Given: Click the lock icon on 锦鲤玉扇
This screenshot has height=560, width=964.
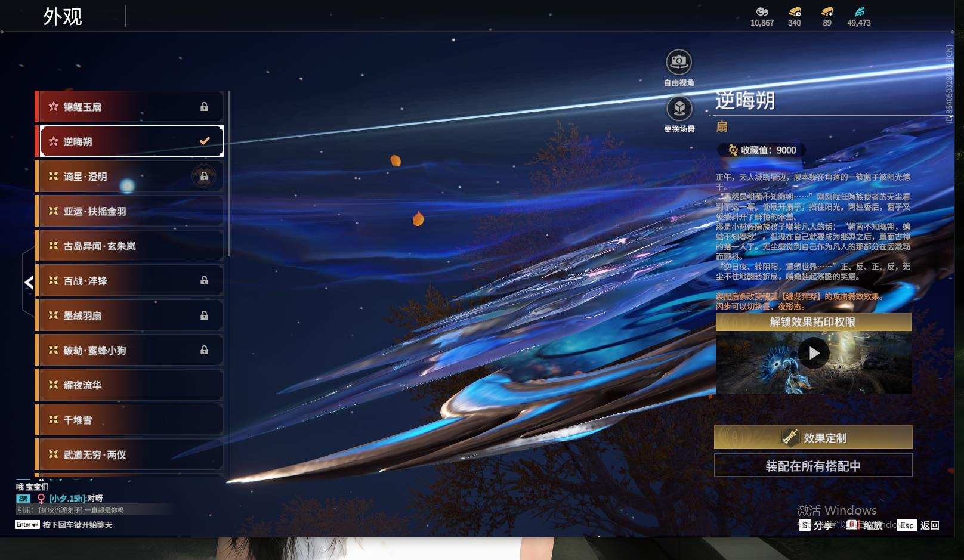Looking at the screenshot, I should pos(204,107).
